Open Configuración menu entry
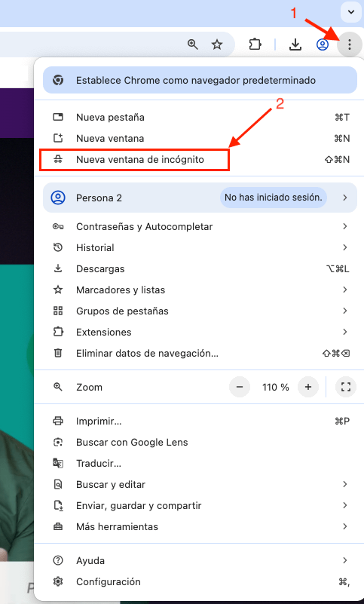 coord(200,581)
